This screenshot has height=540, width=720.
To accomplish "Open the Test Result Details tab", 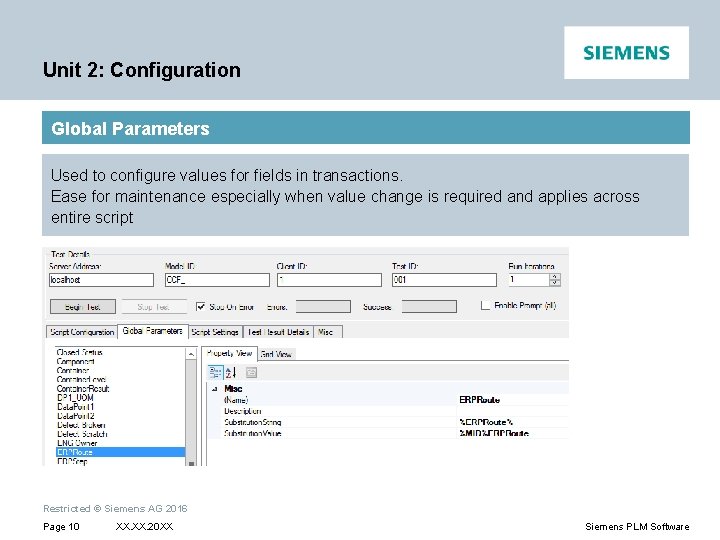I will [278, 332].
